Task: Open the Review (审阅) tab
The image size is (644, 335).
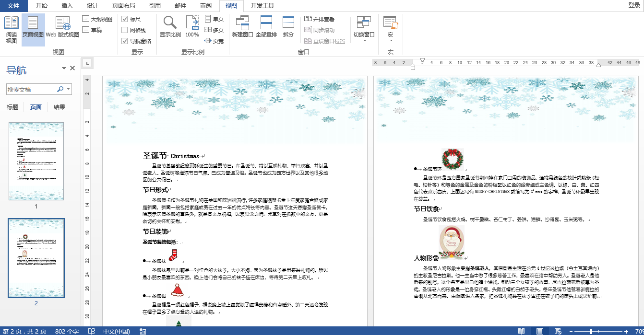Action: click(206, 6)
